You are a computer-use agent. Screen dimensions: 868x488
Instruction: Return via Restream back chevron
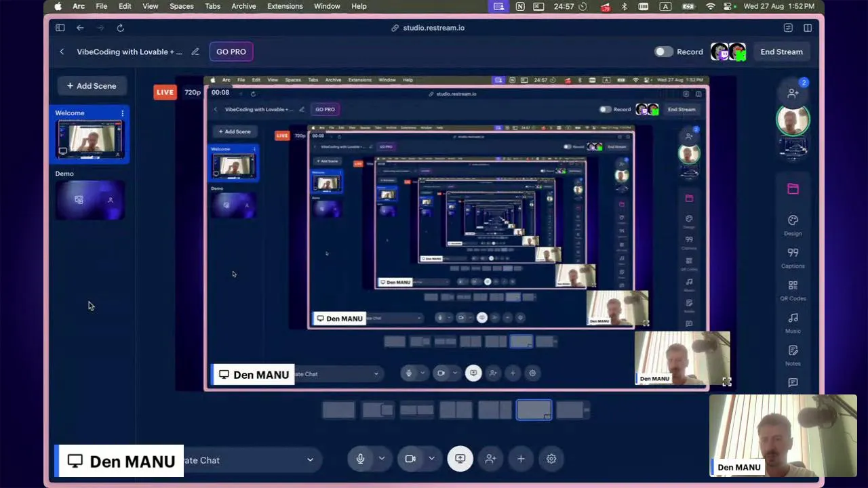[62, 52]
